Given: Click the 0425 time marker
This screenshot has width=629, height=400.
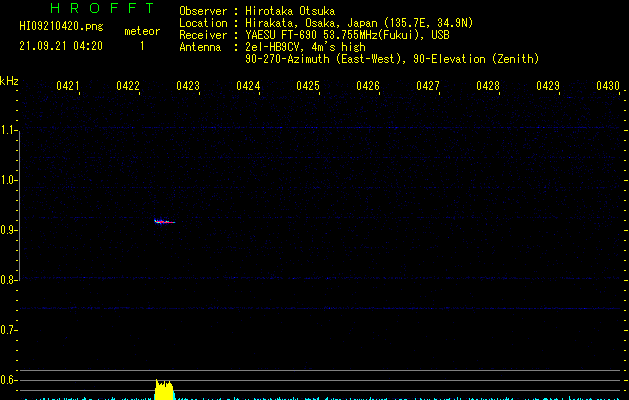Looking at the screenshot, I should pos(308,86).
